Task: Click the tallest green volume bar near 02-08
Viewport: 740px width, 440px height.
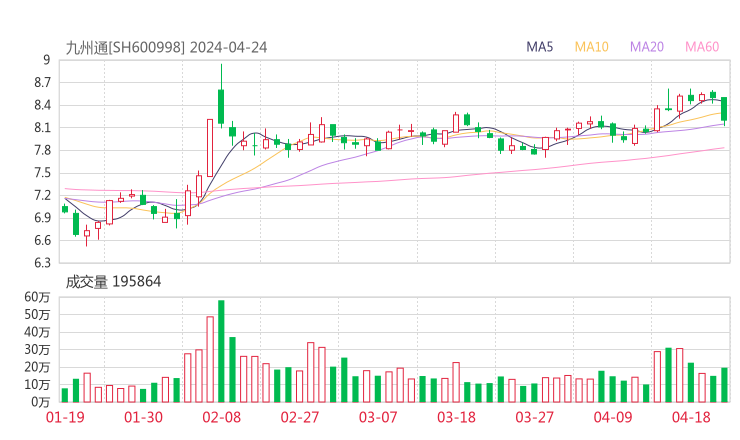Action: [221, 351]
